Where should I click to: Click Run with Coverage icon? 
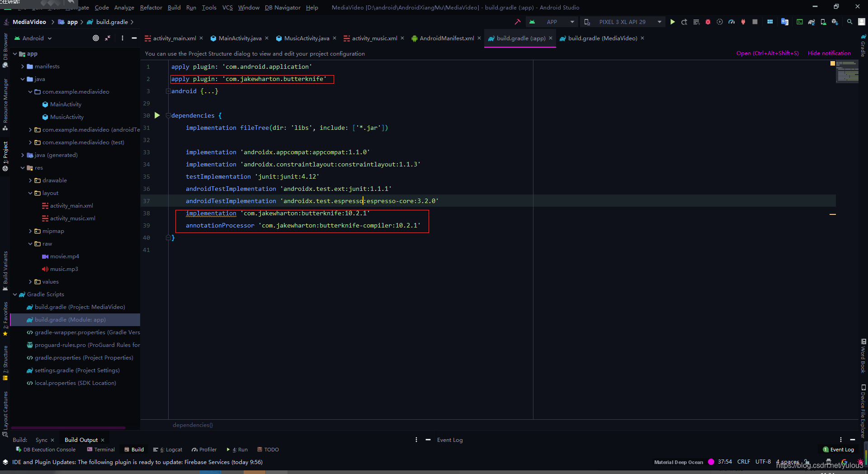tap(720, 22)
